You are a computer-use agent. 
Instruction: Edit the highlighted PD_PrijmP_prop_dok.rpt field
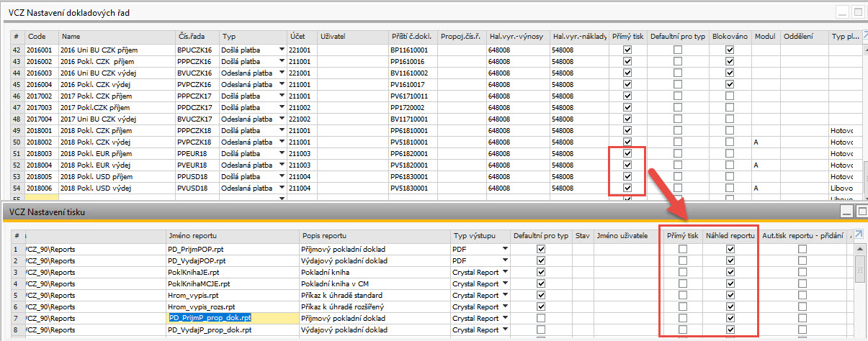pos(232,318)
